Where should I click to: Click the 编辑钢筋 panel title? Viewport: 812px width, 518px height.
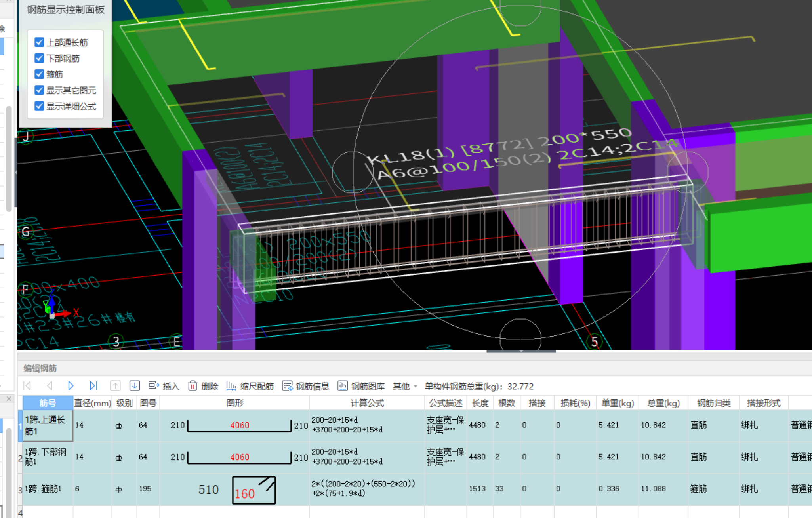click(x=40, y=368)
